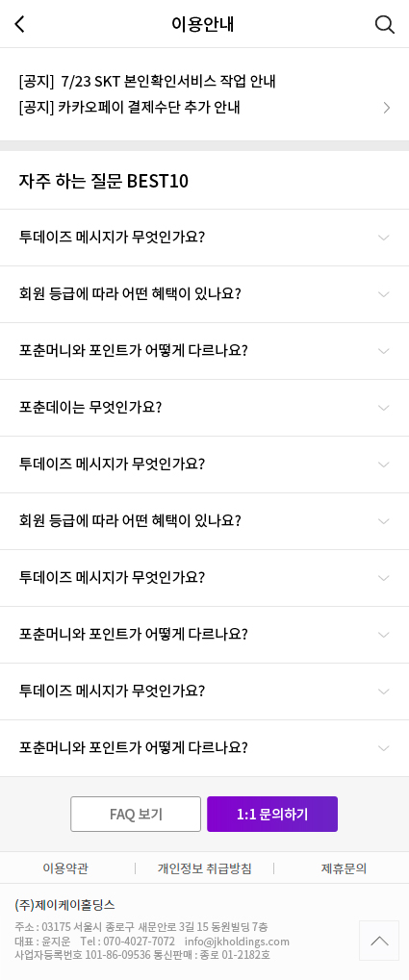Tap the scroll-to-top arrow button
409x980 pixels.
point(379,940)
